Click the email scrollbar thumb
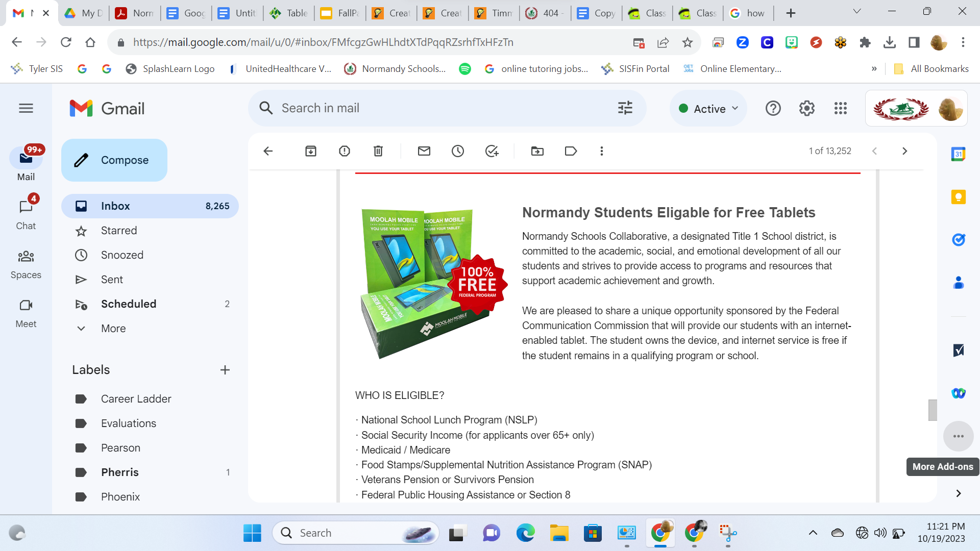980x551 pixels. 933,410
